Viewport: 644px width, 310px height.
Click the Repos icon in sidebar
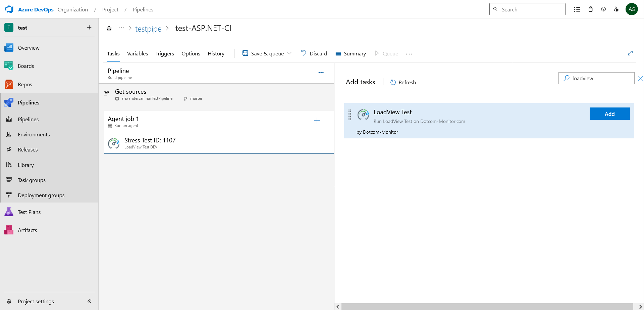coord(9,84)
